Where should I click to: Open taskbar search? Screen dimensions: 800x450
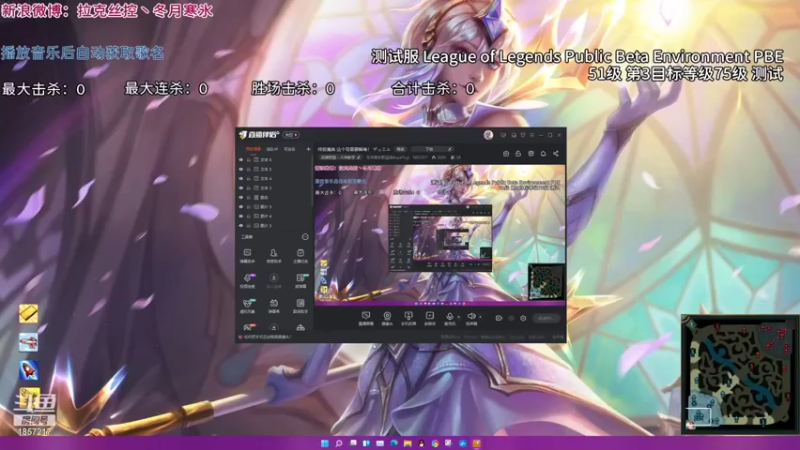(x=338, y=443)
